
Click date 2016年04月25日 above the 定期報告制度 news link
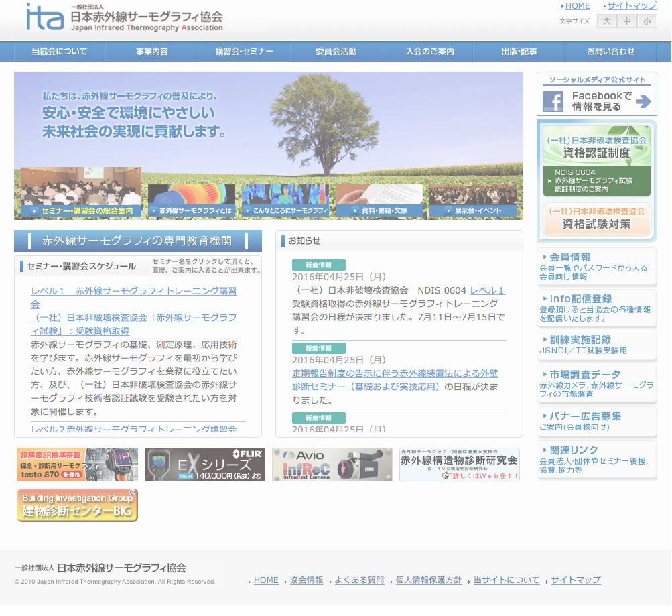[339, 360]
